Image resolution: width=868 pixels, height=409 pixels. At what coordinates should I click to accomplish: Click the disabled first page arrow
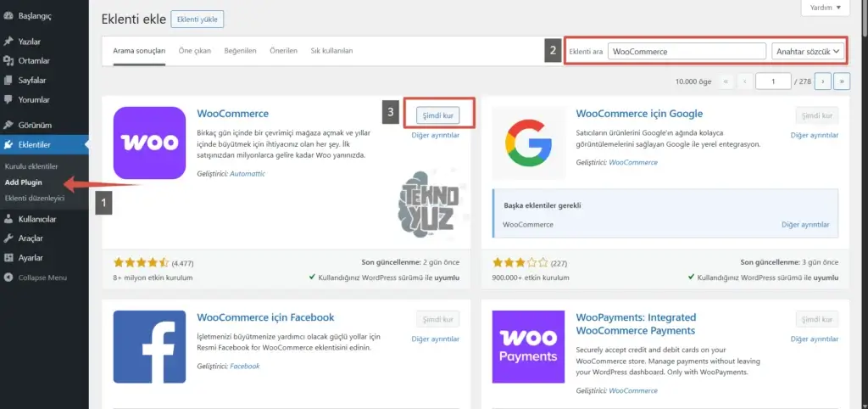[726, 81]
